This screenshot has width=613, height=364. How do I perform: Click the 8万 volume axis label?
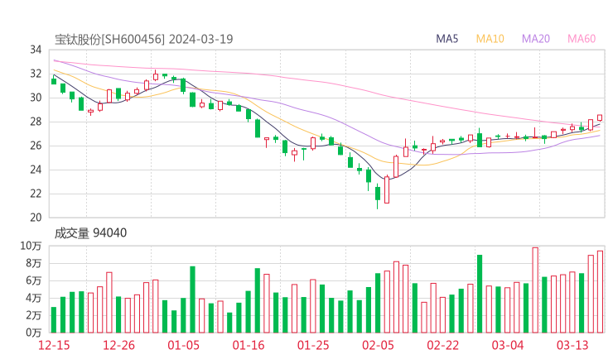click(x=34, y=263)
